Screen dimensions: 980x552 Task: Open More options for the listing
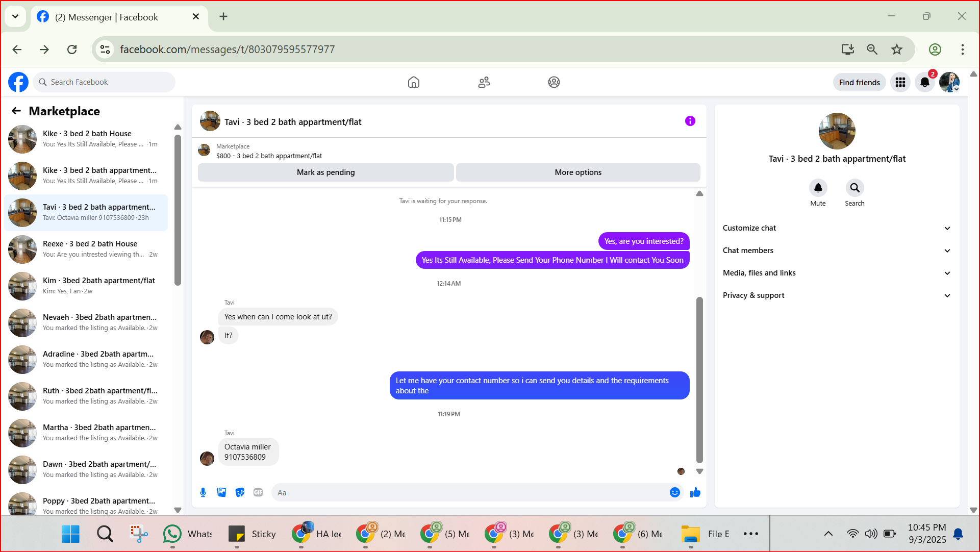pos(578,172)
